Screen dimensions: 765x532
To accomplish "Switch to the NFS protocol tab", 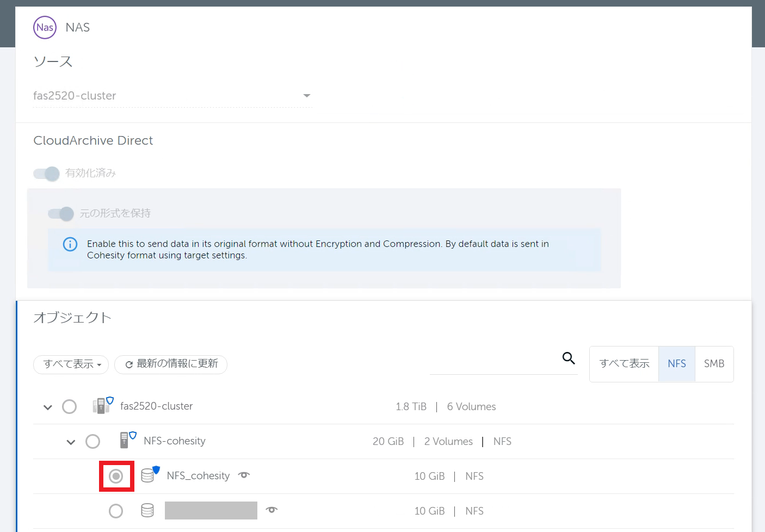I will pos(677,364).
